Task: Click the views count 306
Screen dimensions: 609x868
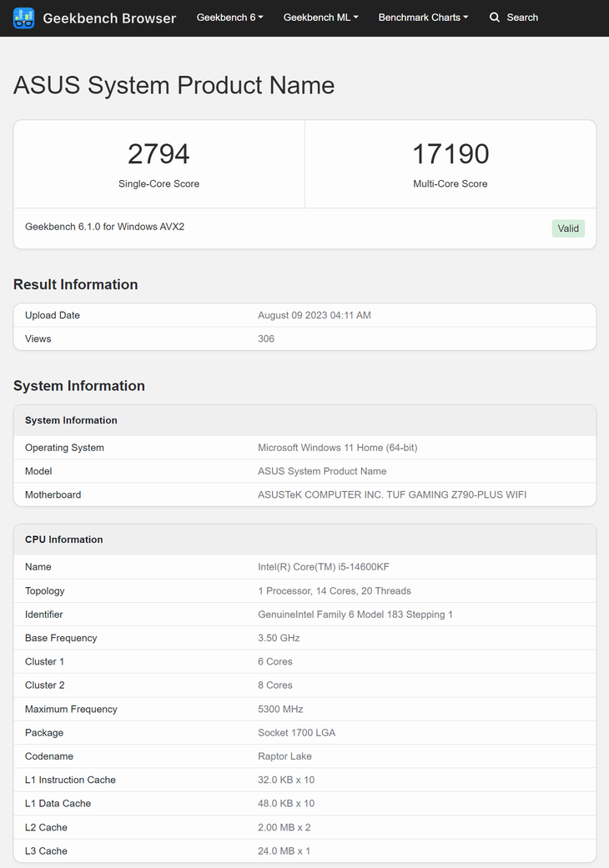Action: tap(266, 339)
